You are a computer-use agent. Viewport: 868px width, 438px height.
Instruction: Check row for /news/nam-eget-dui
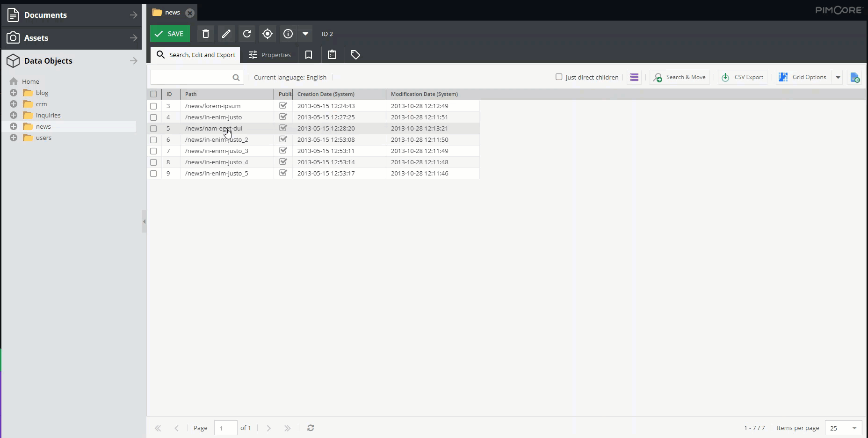pos(153,129)
